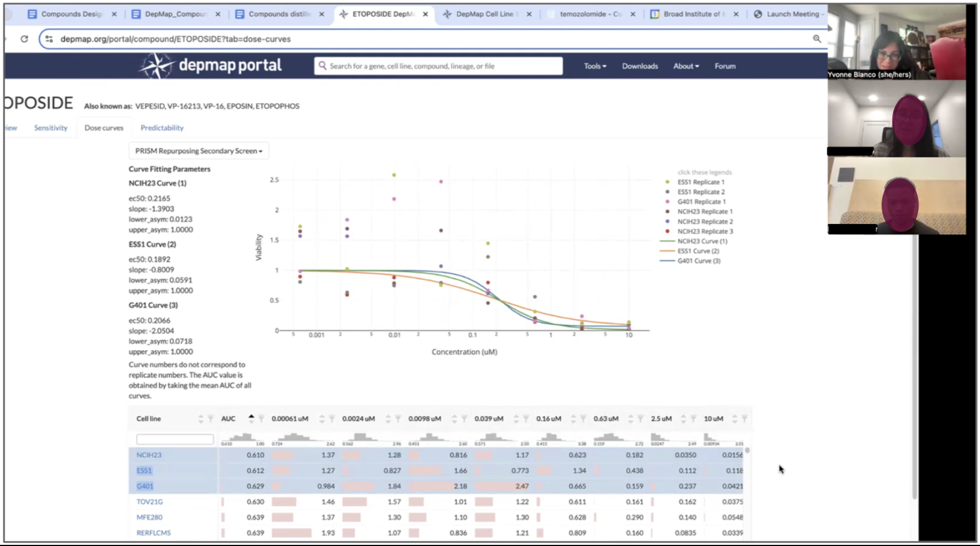Screen dimensions: 980x546
Task: Open filter icon for 0.63 uM column
Action: coord(640,419)
